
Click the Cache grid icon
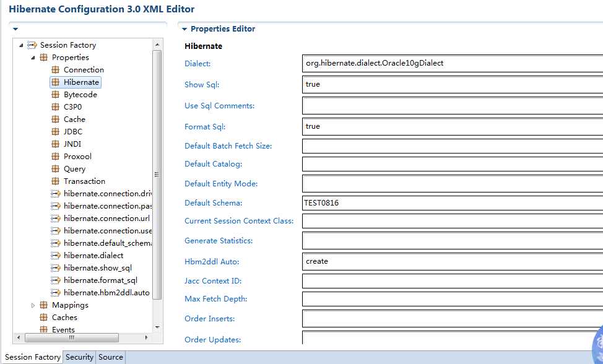click(55, 119)
